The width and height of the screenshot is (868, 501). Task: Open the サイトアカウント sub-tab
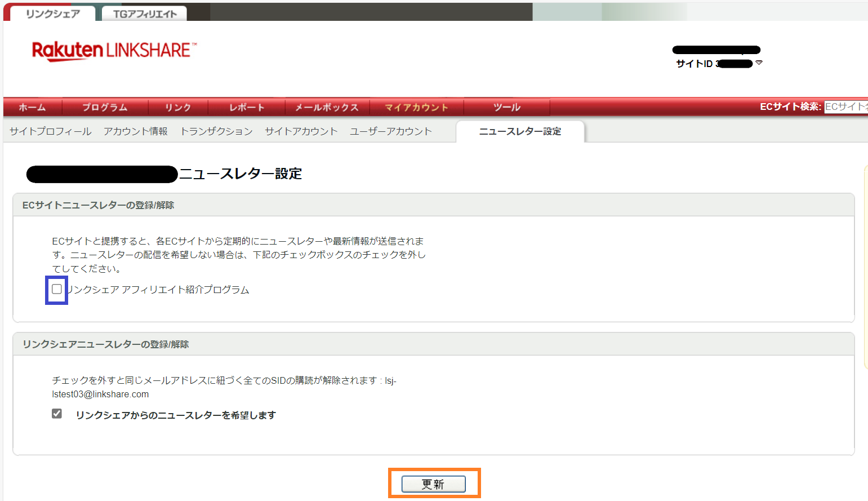(301, 131)
